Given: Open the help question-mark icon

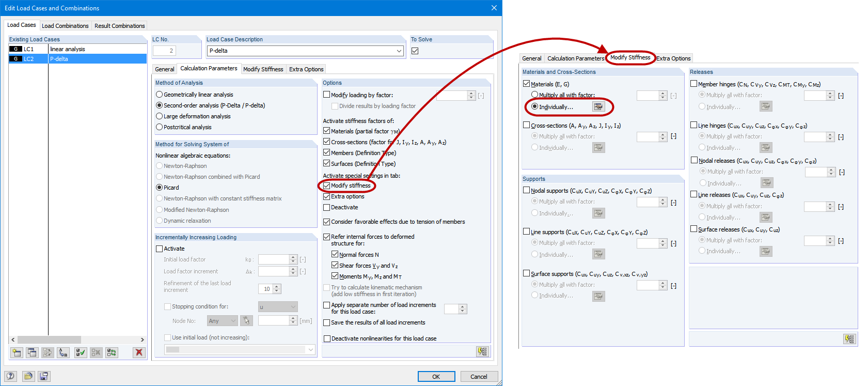Looking at the screenshot, I should pos(11,376).
